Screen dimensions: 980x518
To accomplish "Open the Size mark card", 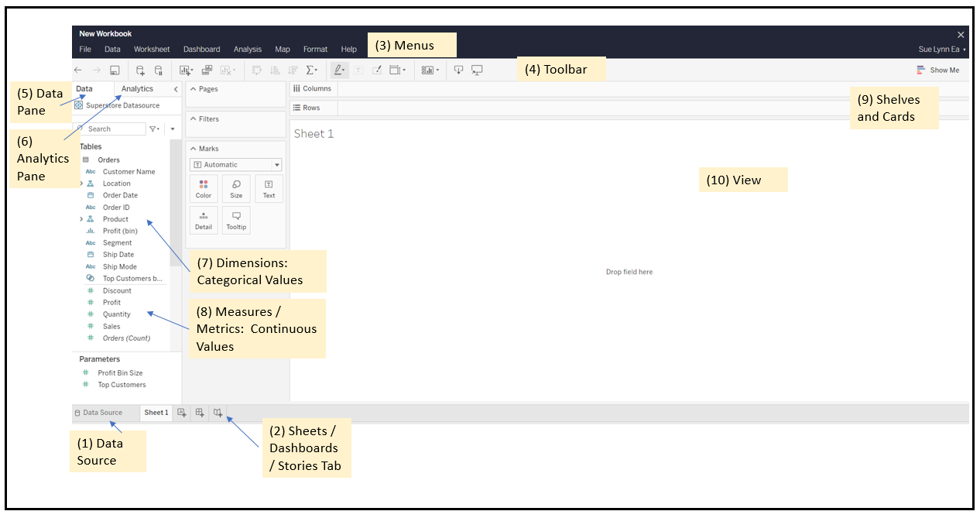I will pyautogui.click(x=236, y=189).
